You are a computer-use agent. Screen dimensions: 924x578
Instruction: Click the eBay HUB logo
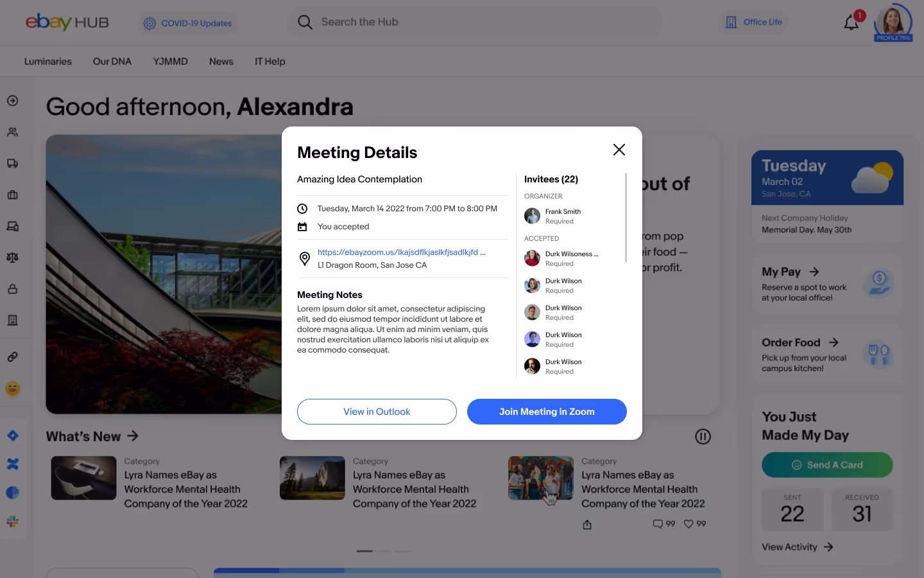(67, 22)
